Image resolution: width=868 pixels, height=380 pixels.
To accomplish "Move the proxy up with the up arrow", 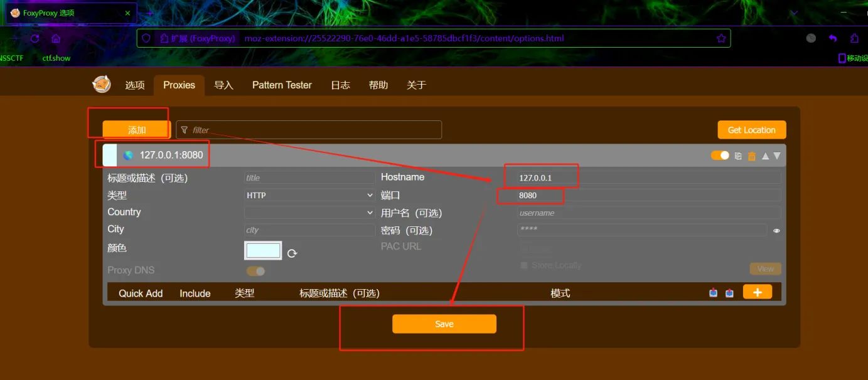I will (765, 156).
